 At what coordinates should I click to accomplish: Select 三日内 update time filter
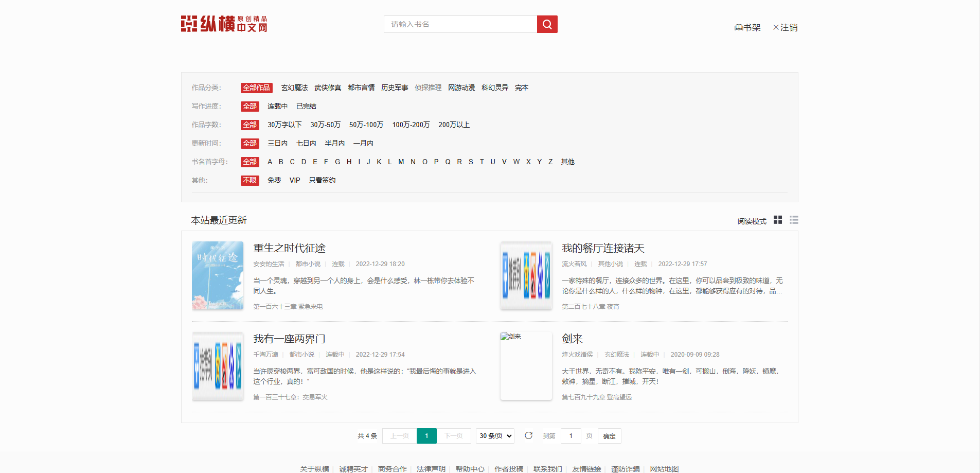click(277, 143)
